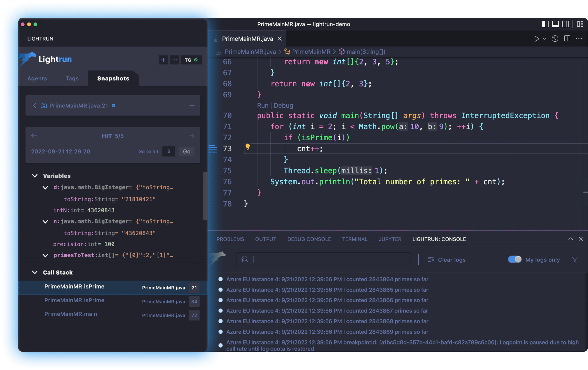Open the OUTPUT panel tab
This screenshot has width=588, height=370.
coord(266,239)
